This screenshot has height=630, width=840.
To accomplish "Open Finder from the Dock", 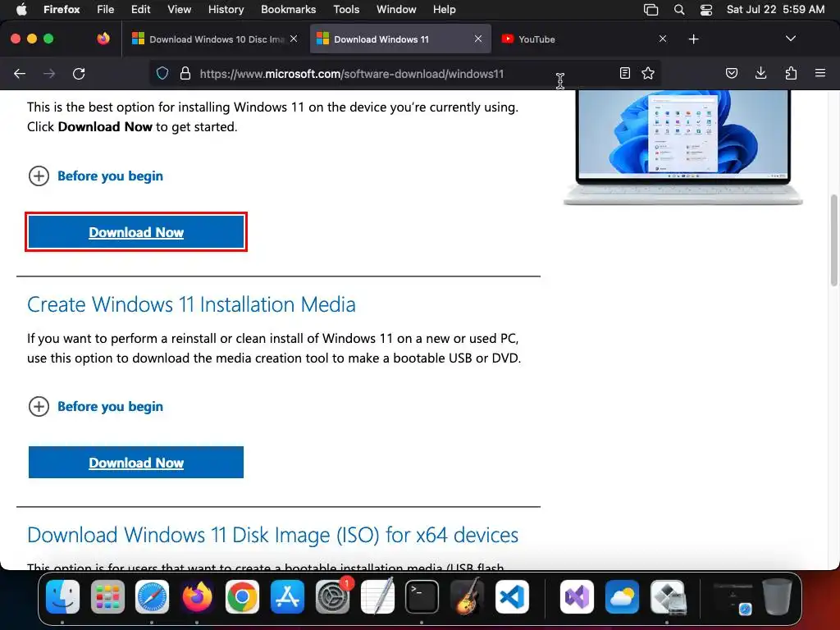I will click(x=62, y=596).
